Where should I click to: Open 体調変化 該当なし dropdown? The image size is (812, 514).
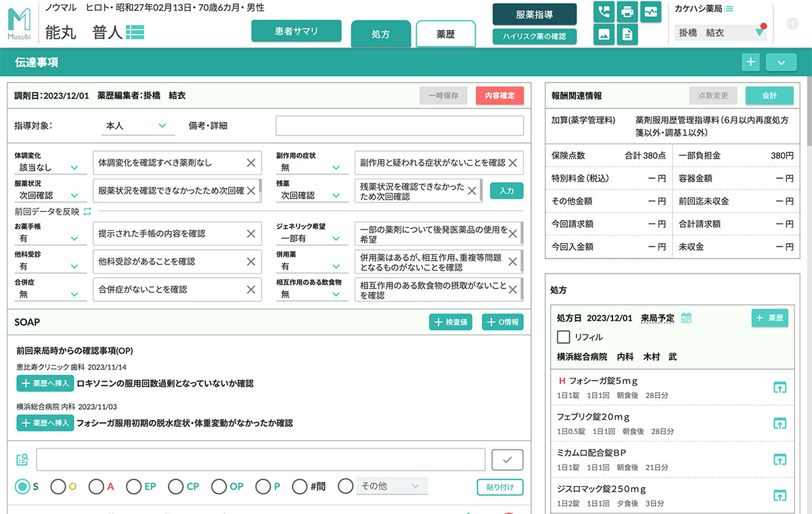[x=50, y=167]
